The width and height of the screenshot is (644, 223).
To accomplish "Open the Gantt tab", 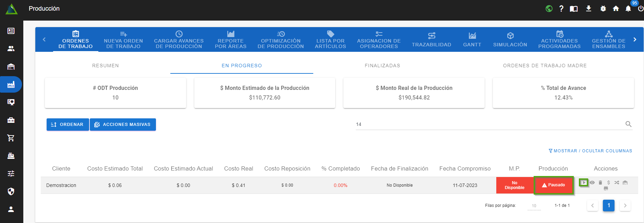I will (x=472, y=40).
